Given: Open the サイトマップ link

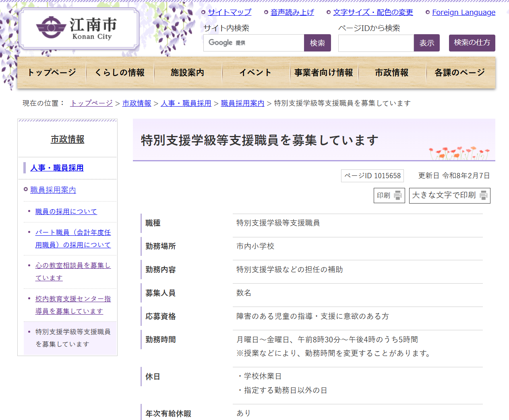Looking at the screenshot, I should (x=229, y=12).
